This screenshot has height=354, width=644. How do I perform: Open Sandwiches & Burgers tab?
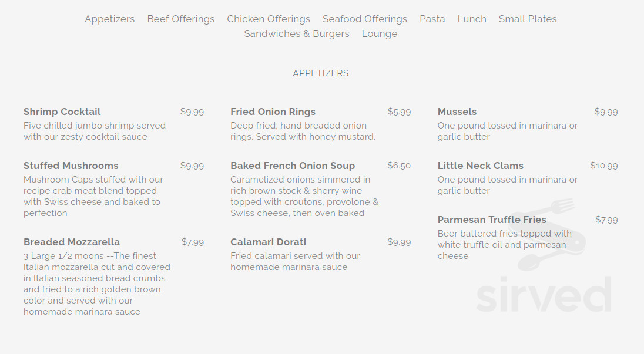tap(297, 33)
